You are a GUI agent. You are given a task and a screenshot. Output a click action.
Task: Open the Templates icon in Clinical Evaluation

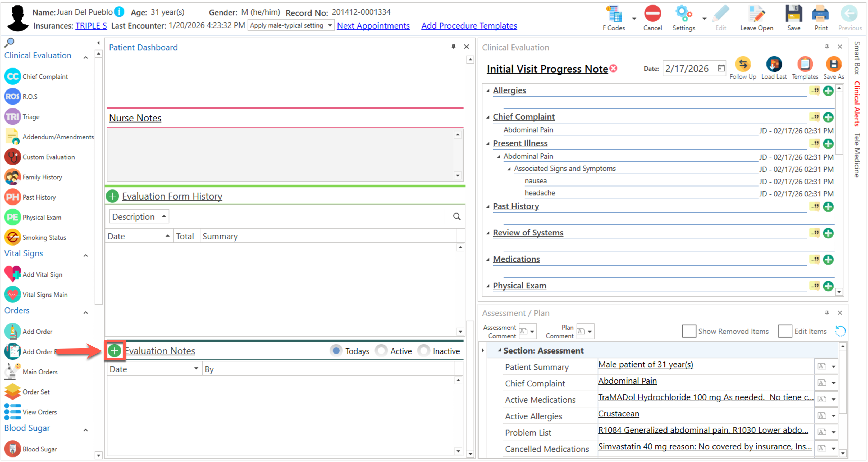[x=805, y=64]
